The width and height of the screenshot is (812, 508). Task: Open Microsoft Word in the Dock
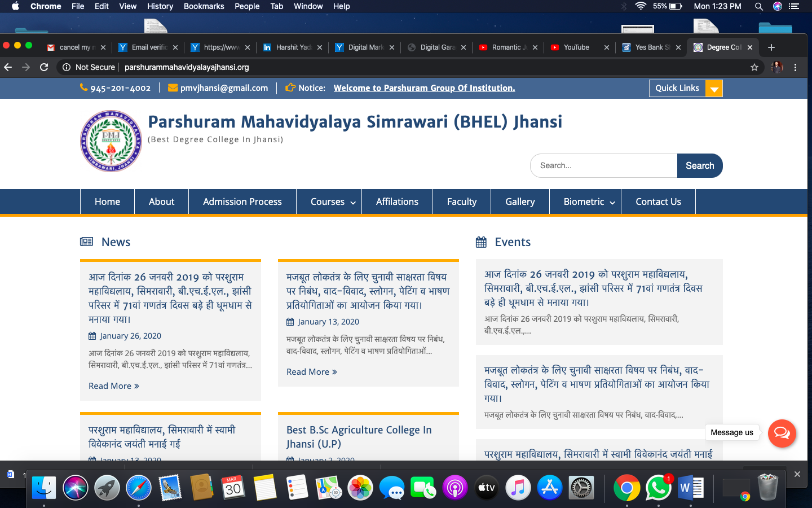coord(690,488)
